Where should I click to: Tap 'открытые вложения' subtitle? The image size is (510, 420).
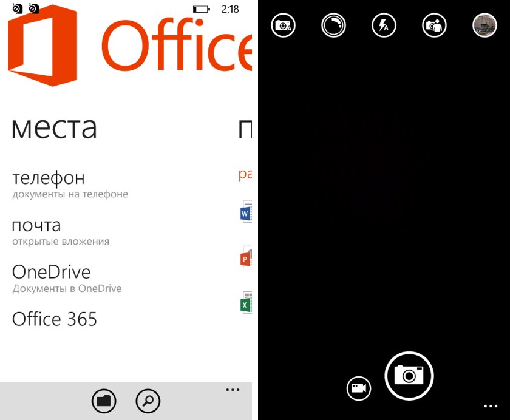click(61, 242)
